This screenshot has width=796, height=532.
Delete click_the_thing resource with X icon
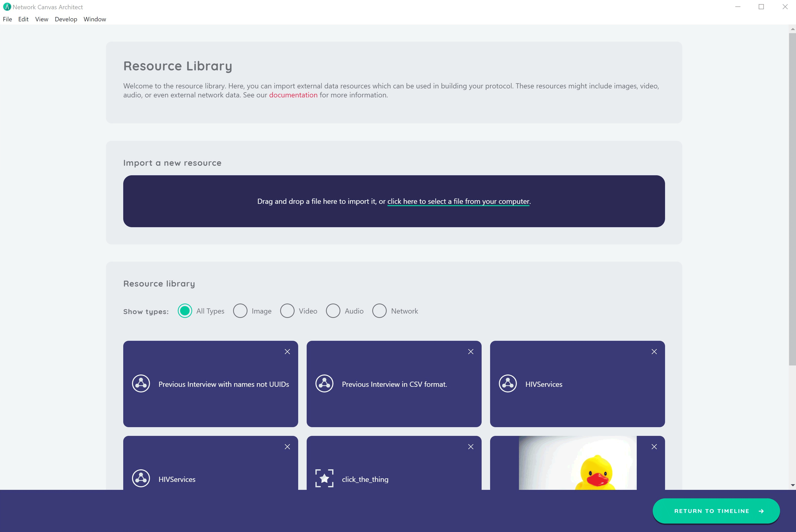471,446
